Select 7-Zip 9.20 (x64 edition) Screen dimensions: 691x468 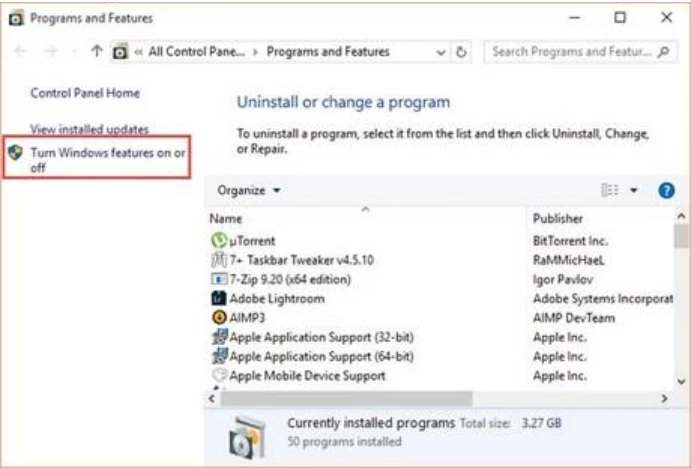click(290, 279)
